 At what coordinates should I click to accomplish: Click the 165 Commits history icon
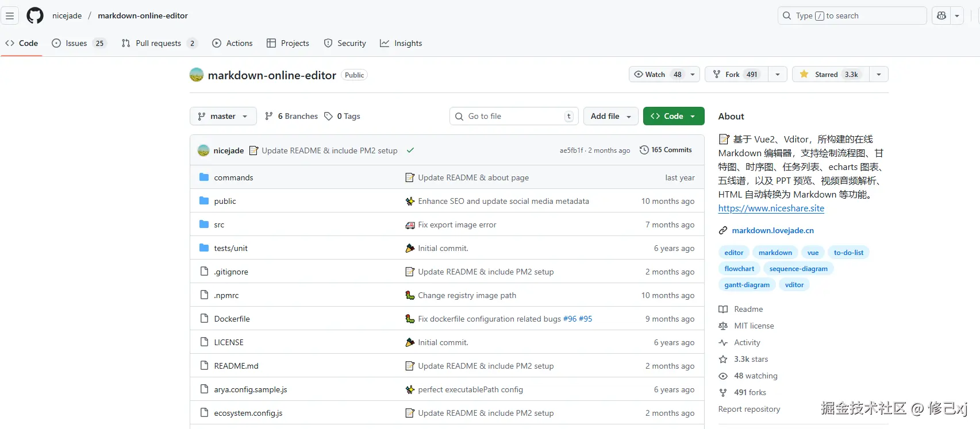point(644,150)
